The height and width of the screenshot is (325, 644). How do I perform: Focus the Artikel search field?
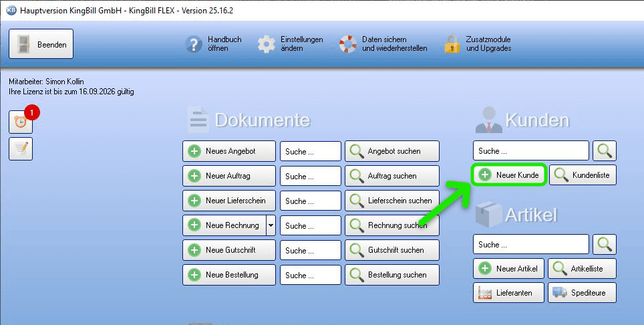531,245
